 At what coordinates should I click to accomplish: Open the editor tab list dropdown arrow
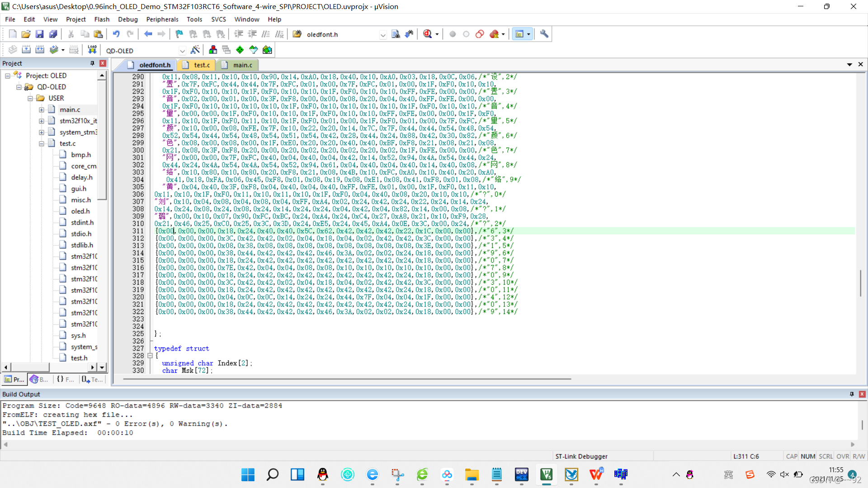(849, 65)
